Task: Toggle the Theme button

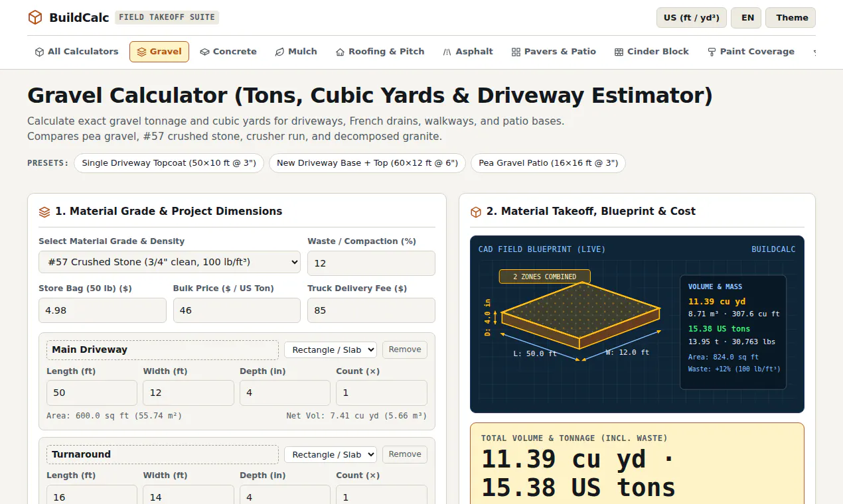Action: click(x=791, y=18)
